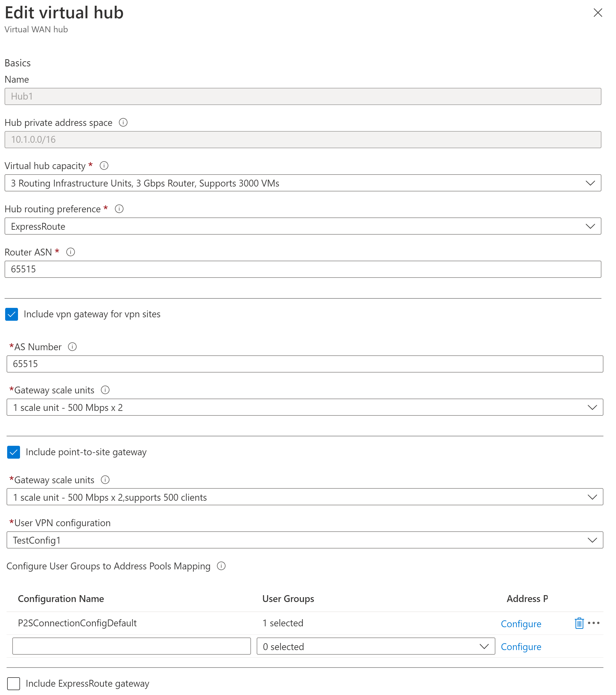Open User VPN configuration TestConfig1 dropdown
616x695 pixels.
coord(304,540)
